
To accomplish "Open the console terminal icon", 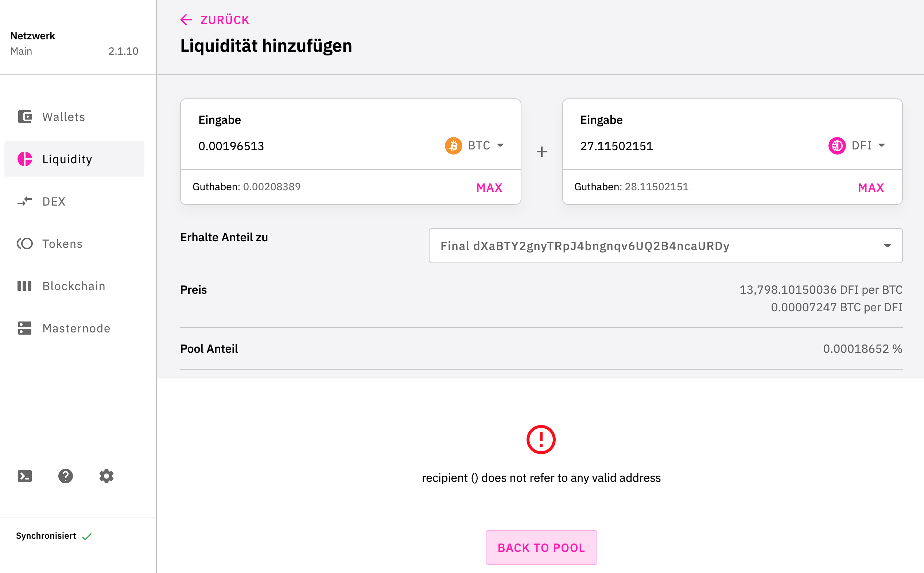I will (x=25, y=476).
